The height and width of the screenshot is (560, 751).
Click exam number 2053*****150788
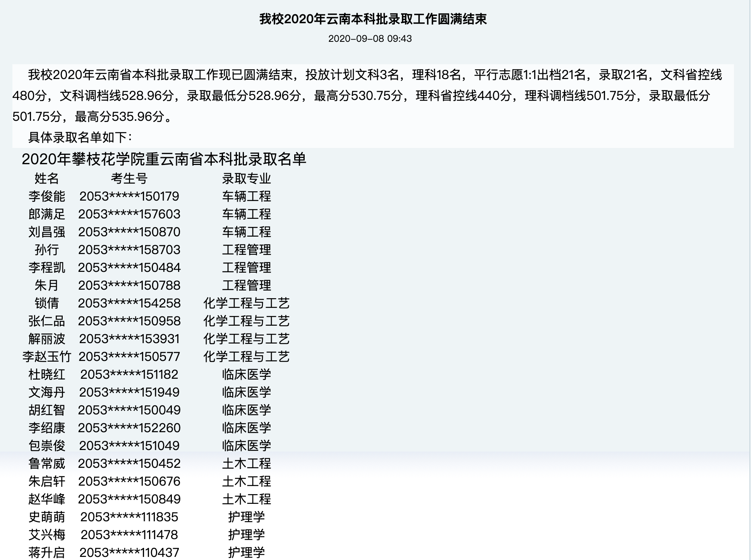pyautogui.click(x=129, y=285)
